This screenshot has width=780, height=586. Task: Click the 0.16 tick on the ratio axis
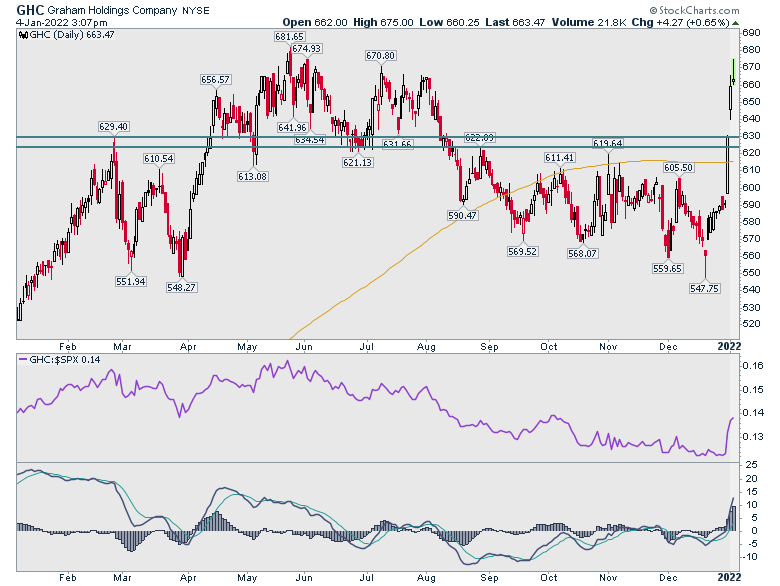coord(753,366)
